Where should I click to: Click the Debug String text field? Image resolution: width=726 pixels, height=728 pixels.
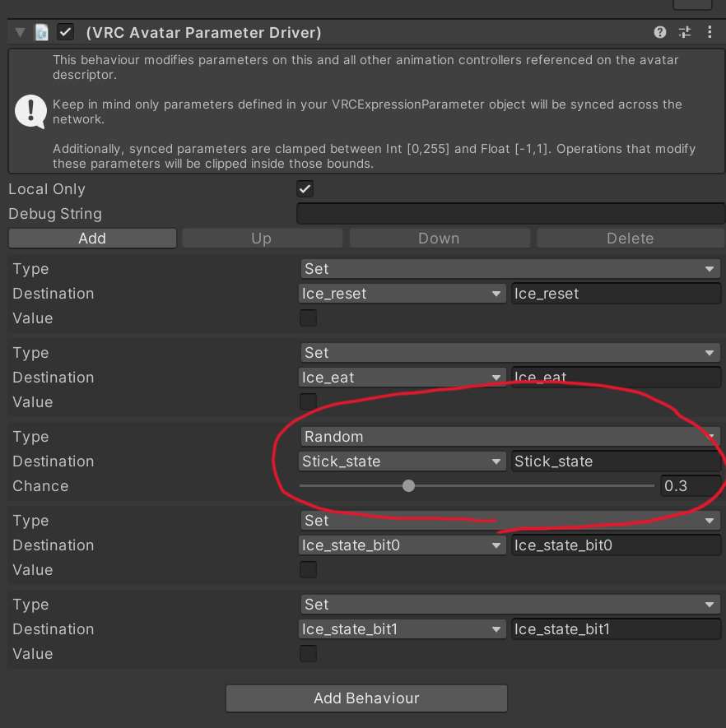pos(510,214)
